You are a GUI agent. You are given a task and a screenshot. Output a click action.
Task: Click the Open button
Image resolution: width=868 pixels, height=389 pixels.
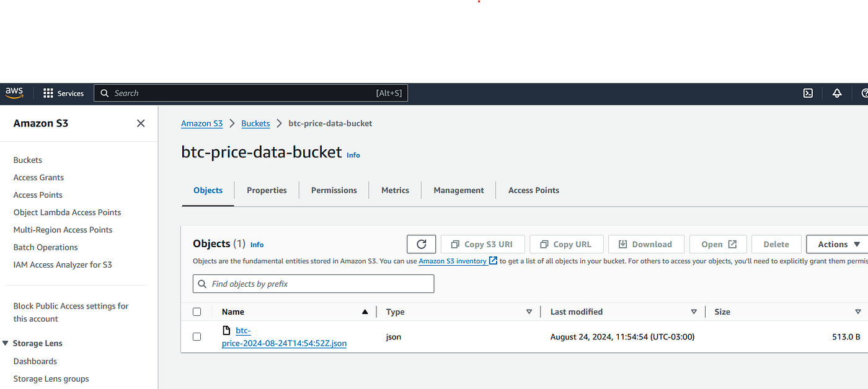[x=718, y=244]
